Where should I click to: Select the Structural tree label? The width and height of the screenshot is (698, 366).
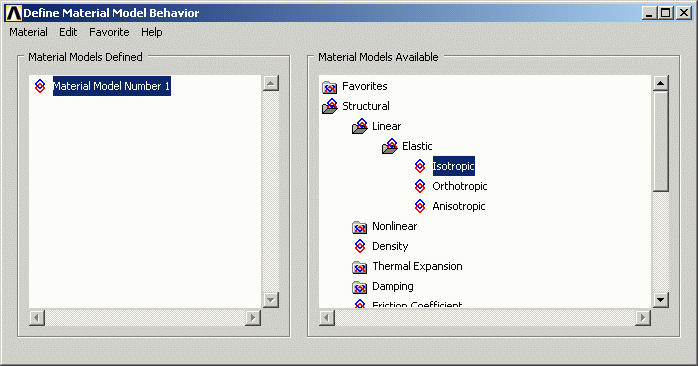pos(365,106)
